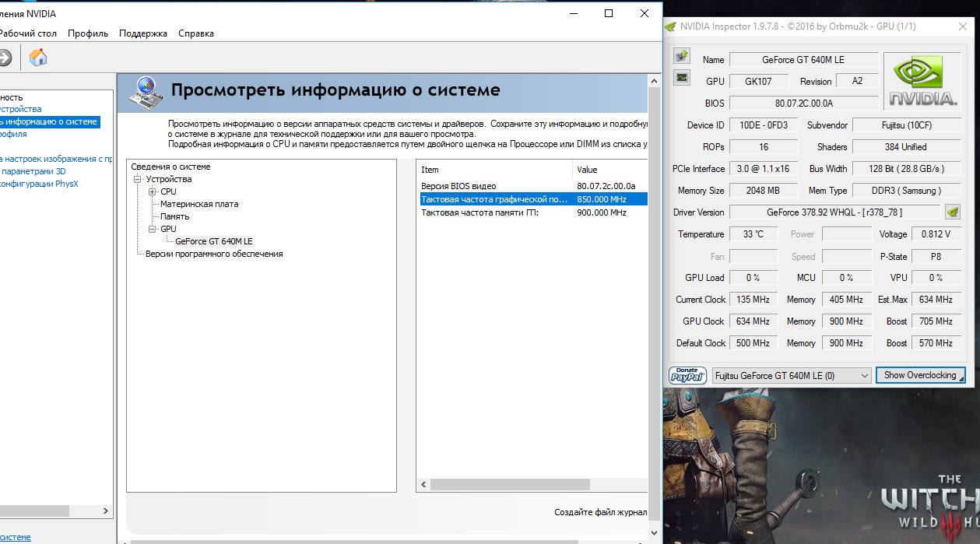Open the sensor monitoring graph icon in Inspector
980x544 pixels.
pos(682,77)
